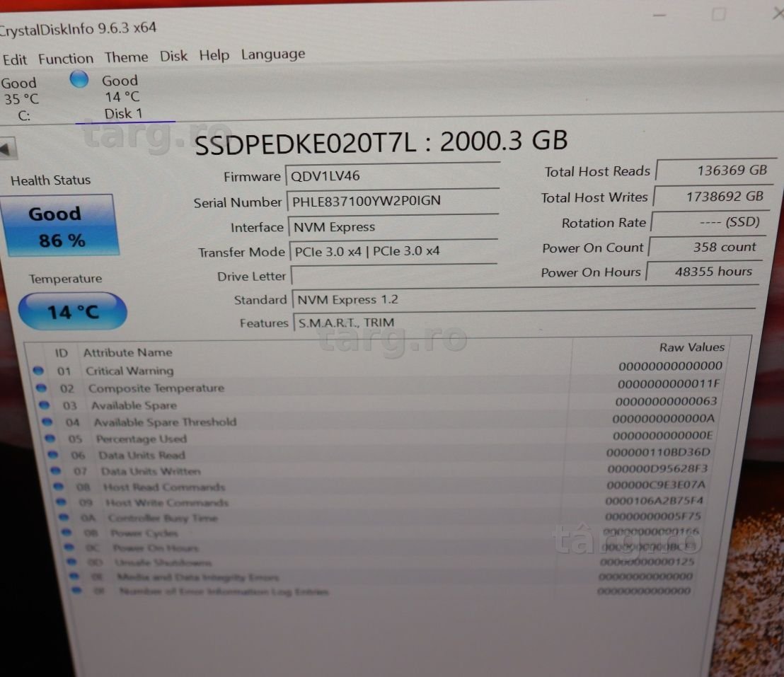The image size is (784, 677).
Task: Click the Features field S.M.A.R.T., TRIM
Action: 524,321
